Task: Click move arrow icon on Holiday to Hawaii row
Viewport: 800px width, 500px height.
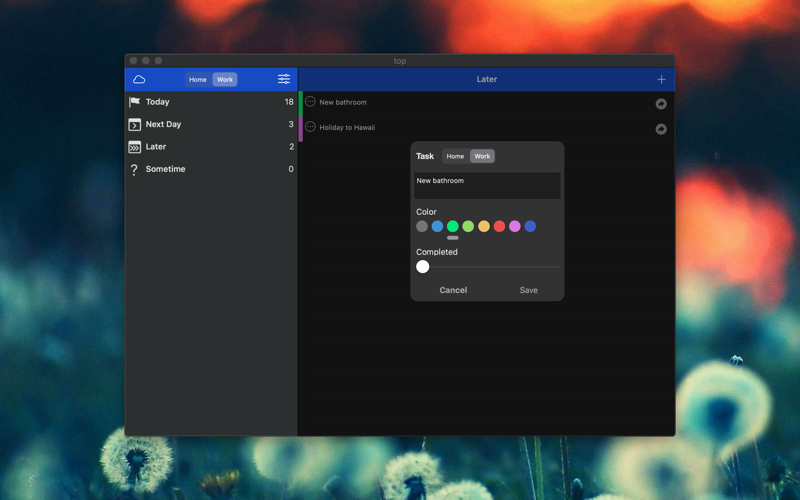Action: 661,129
